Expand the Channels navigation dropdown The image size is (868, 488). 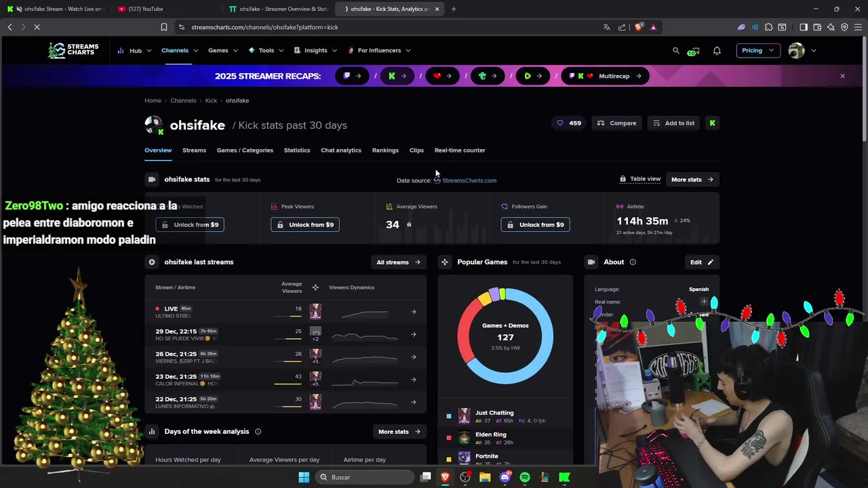[180, 51]
